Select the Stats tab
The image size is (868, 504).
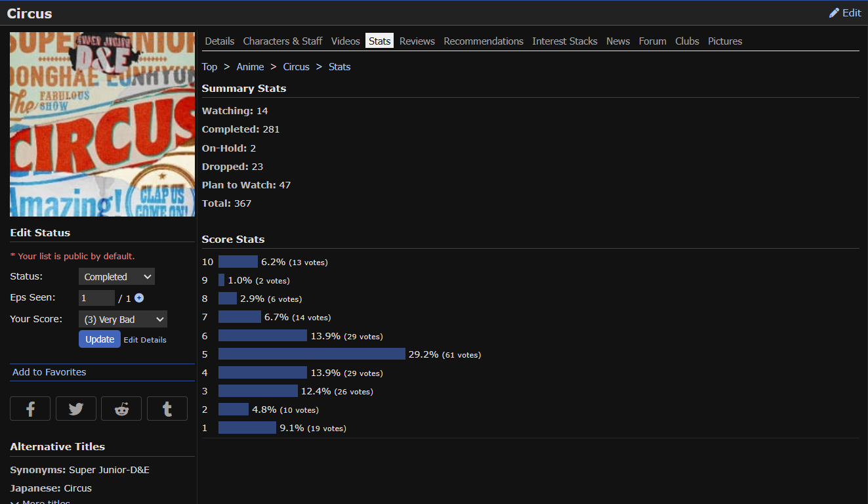coord(379,41)
